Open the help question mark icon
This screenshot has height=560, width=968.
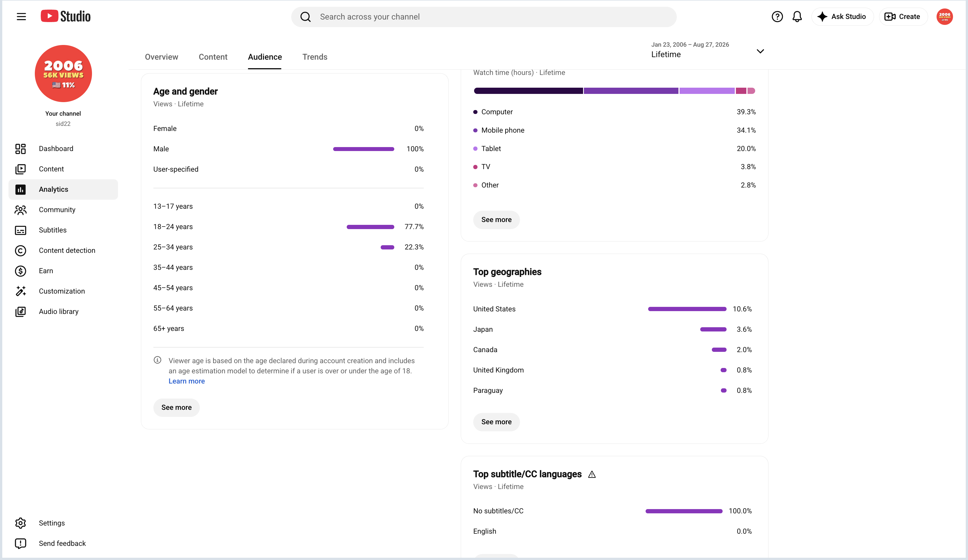coord(777,16)
